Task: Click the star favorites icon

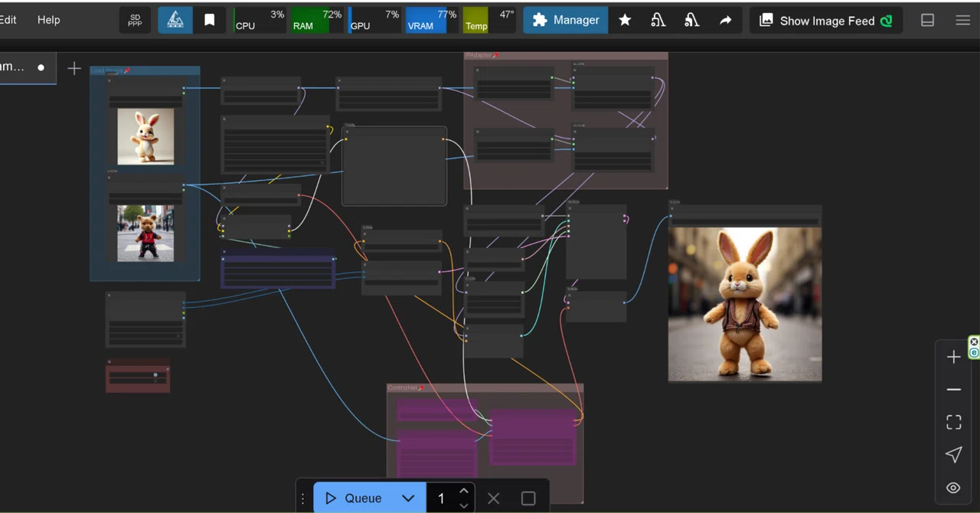Action: 625,21
